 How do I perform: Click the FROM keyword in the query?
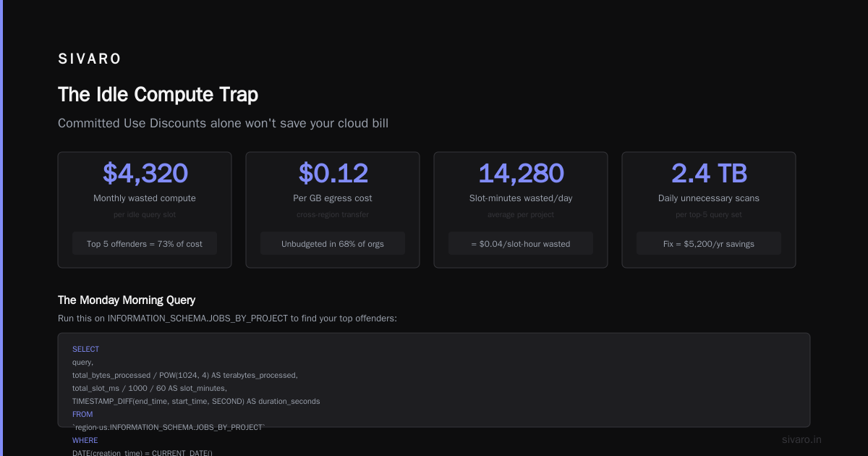coord(82,415)
